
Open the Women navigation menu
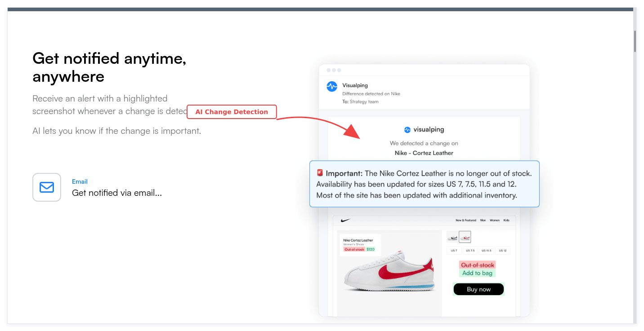(x=495, y=220)
